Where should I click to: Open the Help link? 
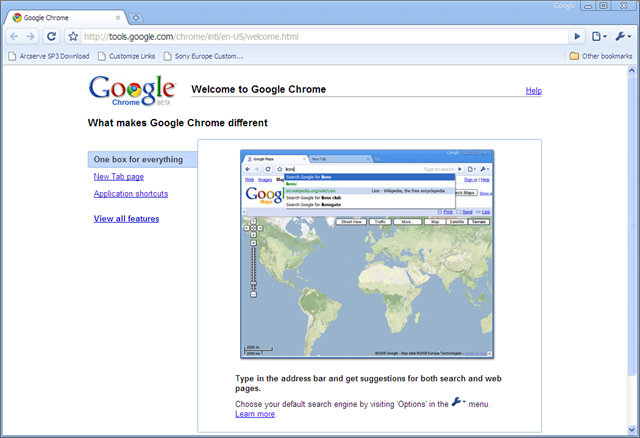[533, 91]
